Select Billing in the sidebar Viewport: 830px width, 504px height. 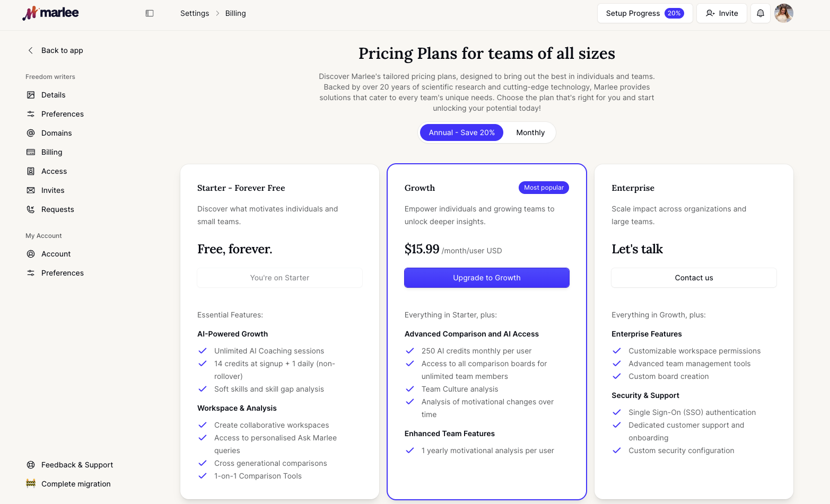point(51,152)
